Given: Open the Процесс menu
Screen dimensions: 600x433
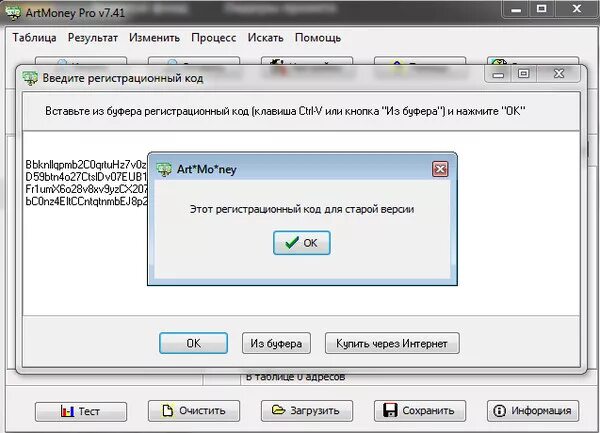Looking at the screenshot, I should click(x=214, y=38).
